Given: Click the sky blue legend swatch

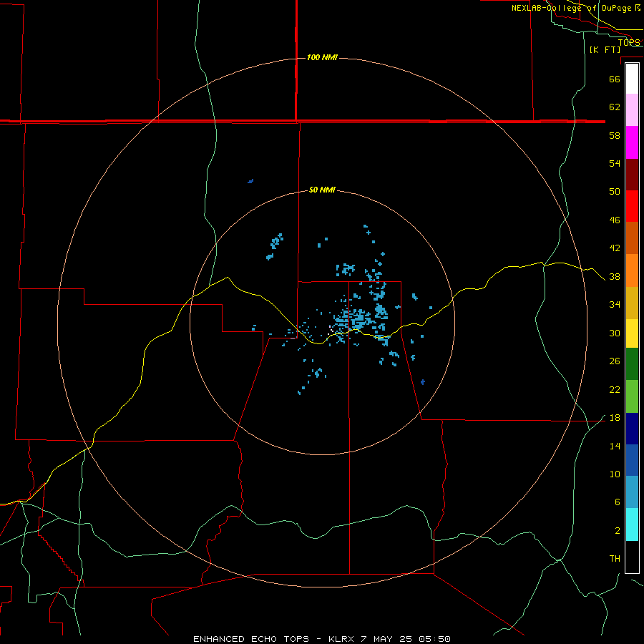Looking at the screenshot, I should (x=632, y=492).
